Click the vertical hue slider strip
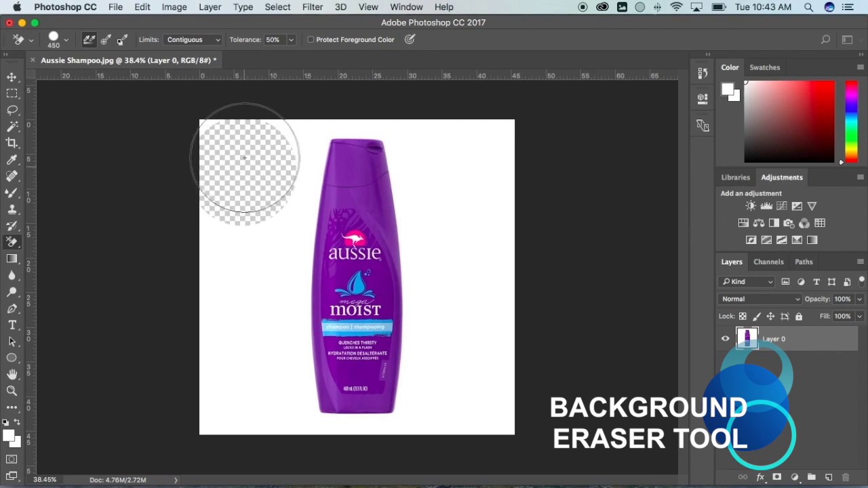The height and width of the screenshot is (488, 868). click(851, 122)
